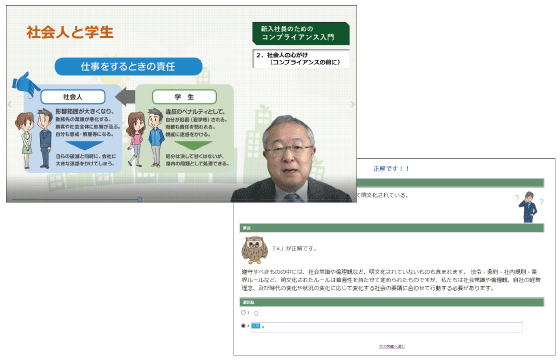Viewport: 560px width, 360px height.
Task: Select radio option 2 marked ×
Action: pyautogui.click(x=244, y=325)
